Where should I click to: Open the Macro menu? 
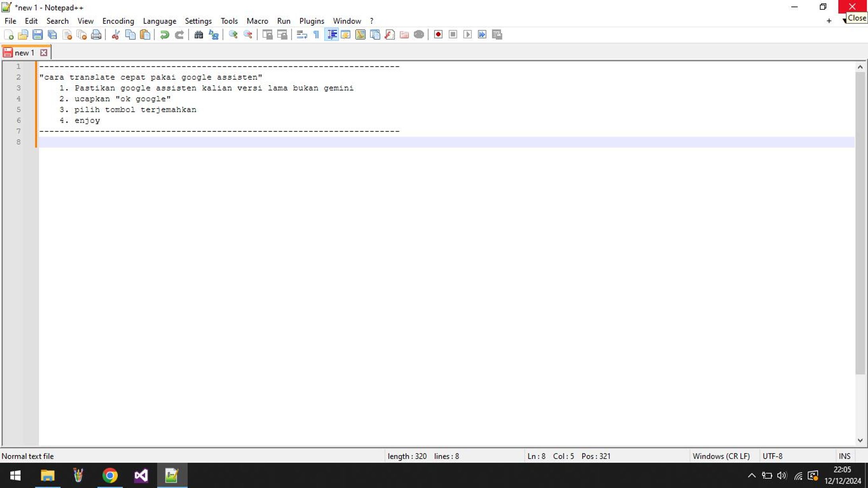click(x=257, y=21)
